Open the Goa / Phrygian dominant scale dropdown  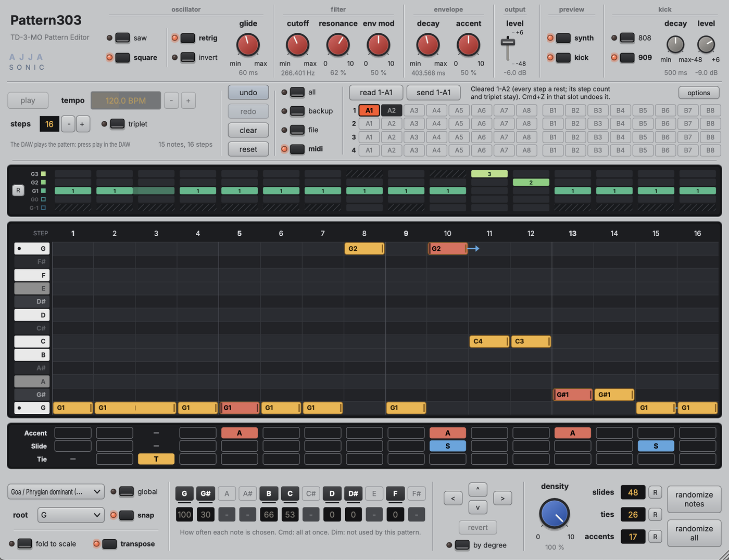tap(56, 492)
